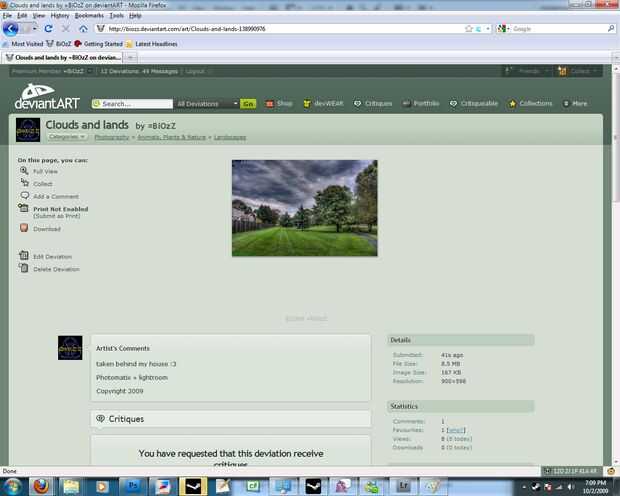Image resolution: width=620 pixels, height=496 pixels.
Task: Click the Print Not Enabled icon
Action: coord(23,208)
